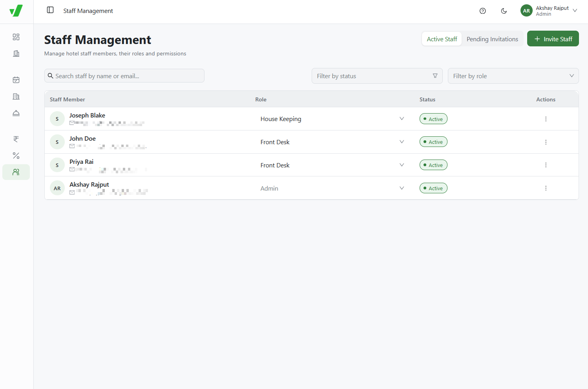The image size is (588, 389).
Task: Click the Status column header
Action: pos(427,99)
